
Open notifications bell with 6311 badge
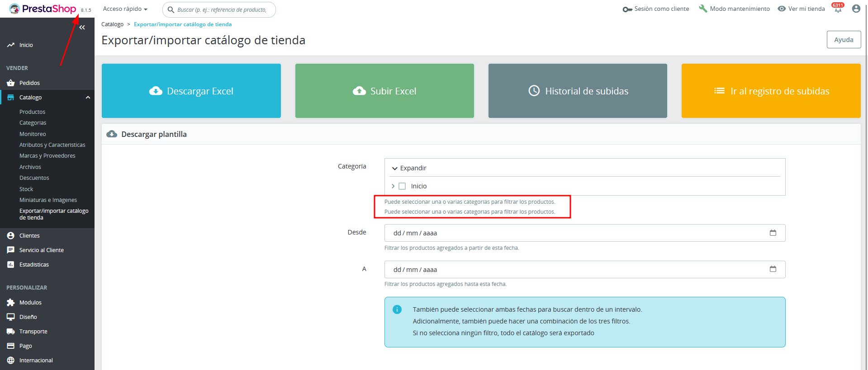click(838, 8)
